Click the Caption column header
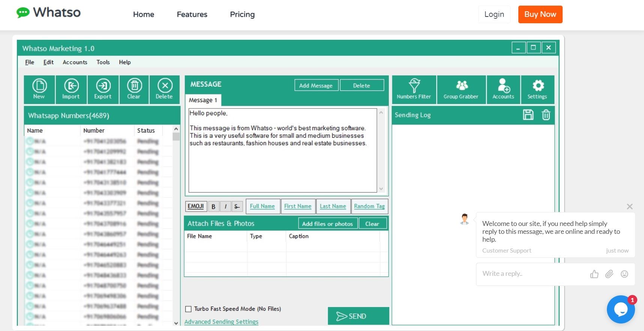Image resolution: width=644 pixels, height=331 pixels. [x=333, y=236]
